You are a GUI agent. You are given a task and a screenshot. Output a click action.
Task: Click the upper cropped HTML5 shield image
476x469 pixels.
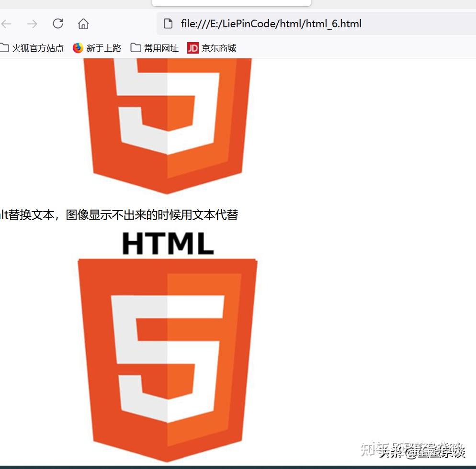click(x=168, y=126)
